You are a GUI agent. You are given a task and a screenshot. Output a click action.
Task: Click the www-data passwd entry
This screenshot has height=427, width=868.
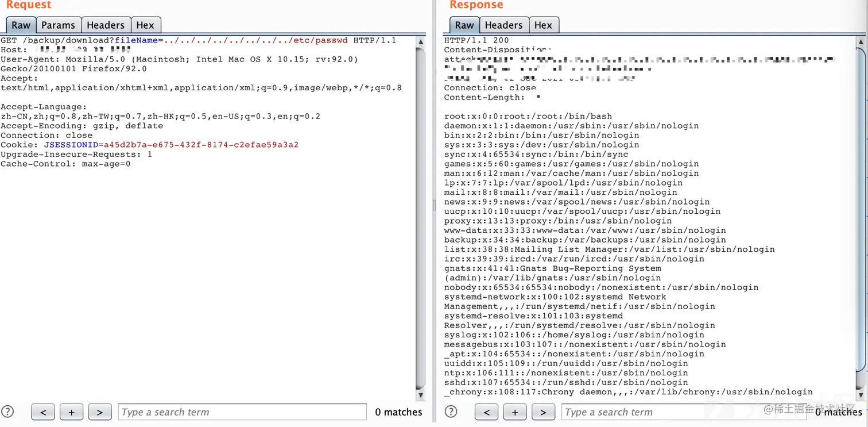[585, 230]
